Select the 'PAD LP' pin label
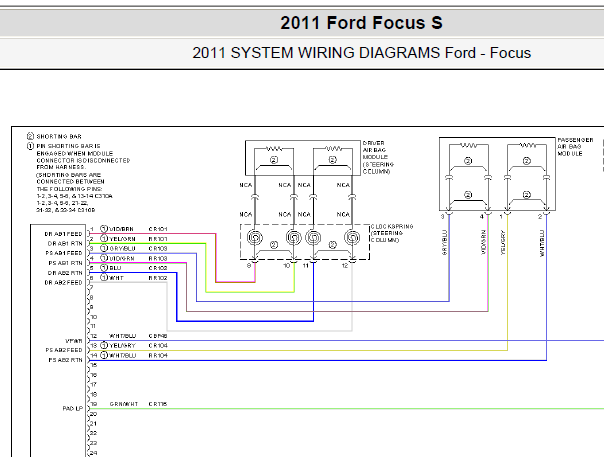Viewport: 604px width, 457px height. (x=72, y=408)
